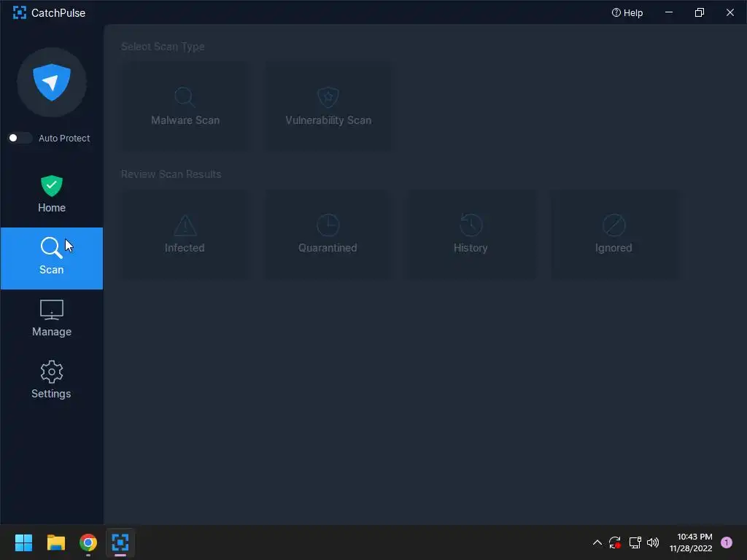Click the CatchPulse title bar logo
747x560 pixels.
coord(20,13)
